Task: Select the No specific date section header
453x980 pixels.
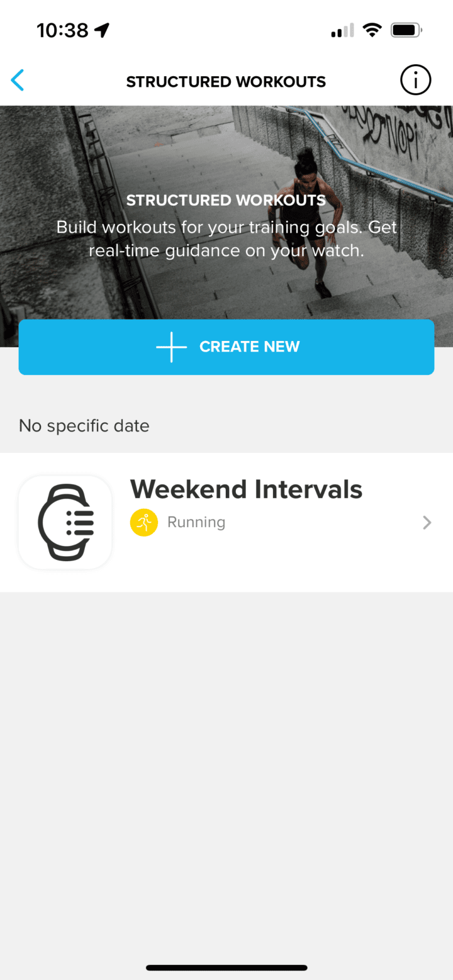Action: pyautogui.click(x=84, y=426)
